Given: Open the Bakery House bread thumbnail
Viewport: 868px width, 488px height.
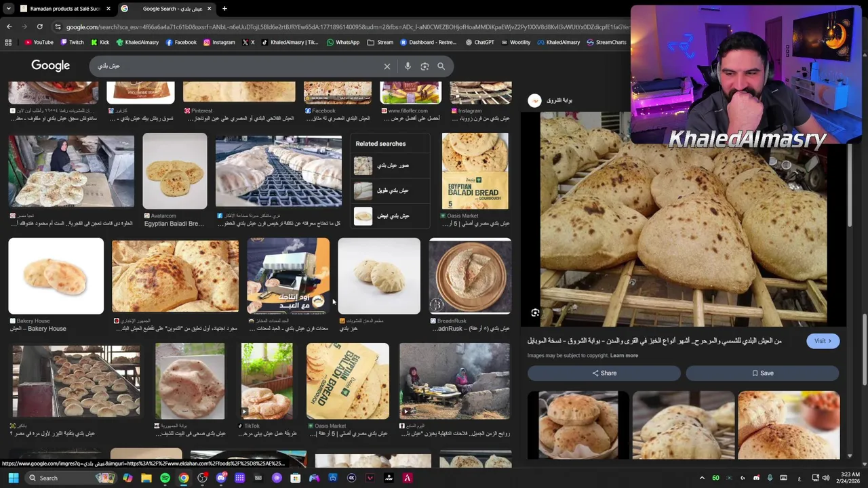Looking at the screenshot, I should point(56,276).
